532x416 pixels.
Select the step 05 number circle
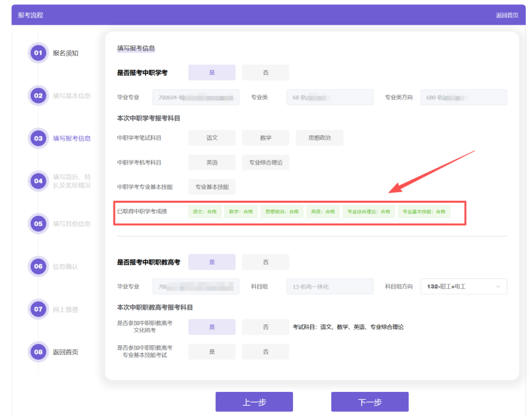pos(38,224)
